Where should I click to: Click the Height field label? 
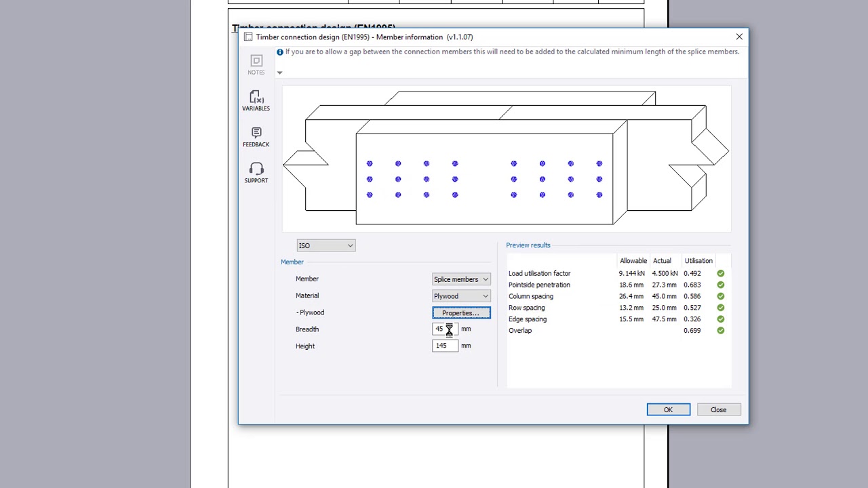[305, 346]
